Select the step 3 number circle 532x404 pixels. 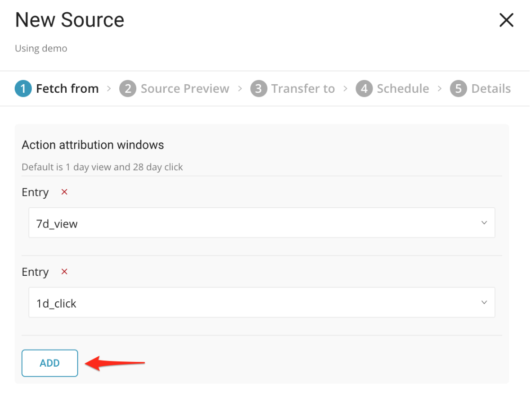coord(258,88)
